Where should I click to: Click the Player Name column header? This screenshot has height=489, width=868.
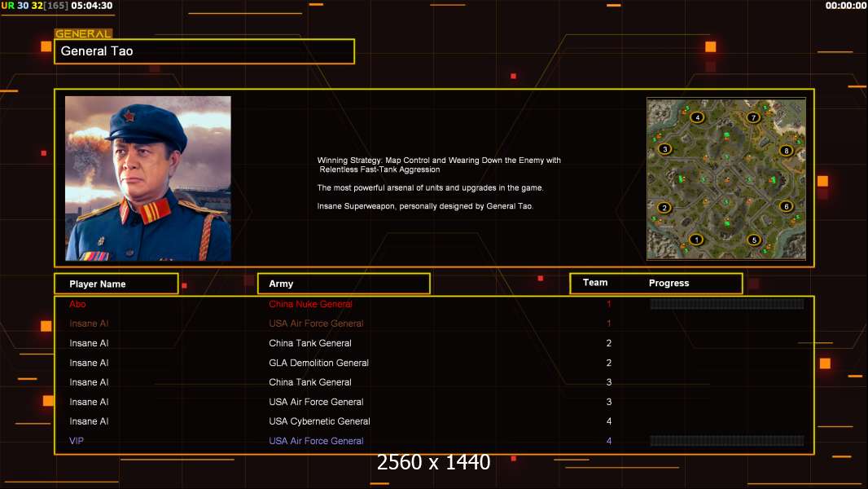116,284
